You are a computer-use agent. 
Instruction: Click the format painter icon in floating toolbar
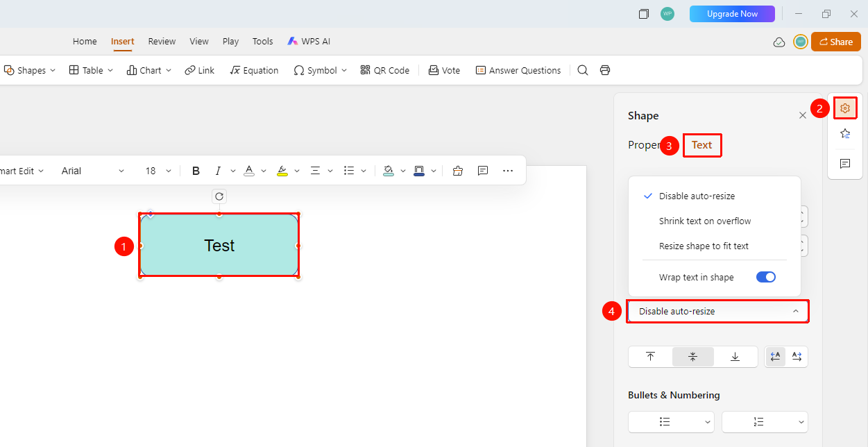[x=457, y=171]
